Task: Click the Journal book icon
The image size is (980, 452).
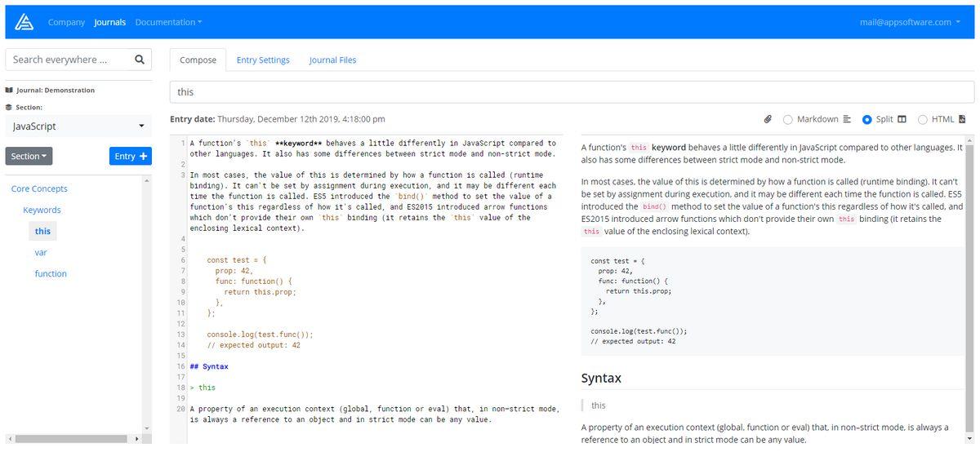Action: pos(9,91)
